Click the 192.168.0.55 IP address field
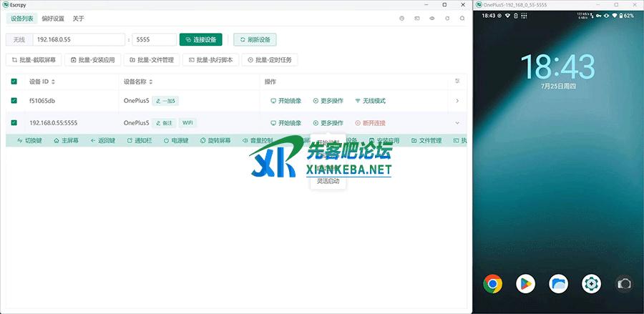 [77, 39]
